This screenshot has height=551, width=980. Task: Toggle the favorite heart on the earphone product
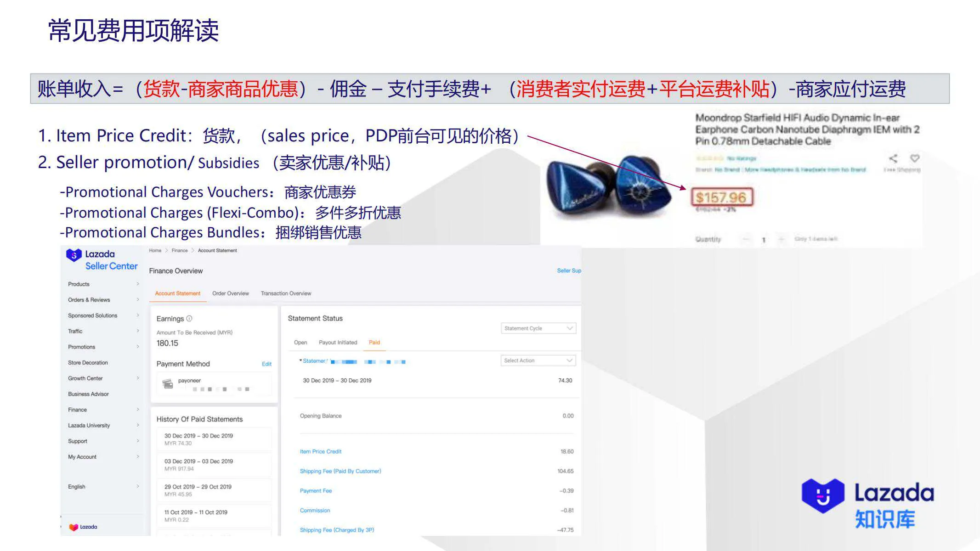pyautogui.click(x=915, y=158)
